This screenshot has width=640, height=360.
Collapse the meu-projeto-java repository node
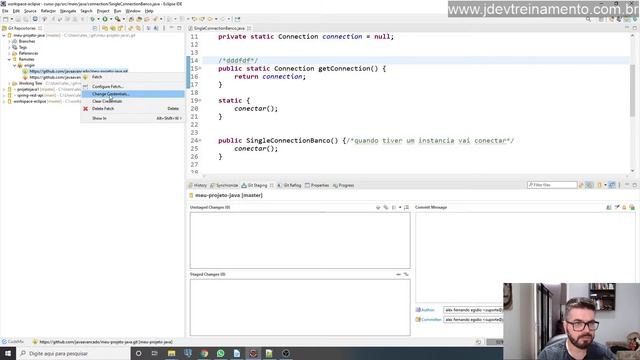[x=4, y=36]
